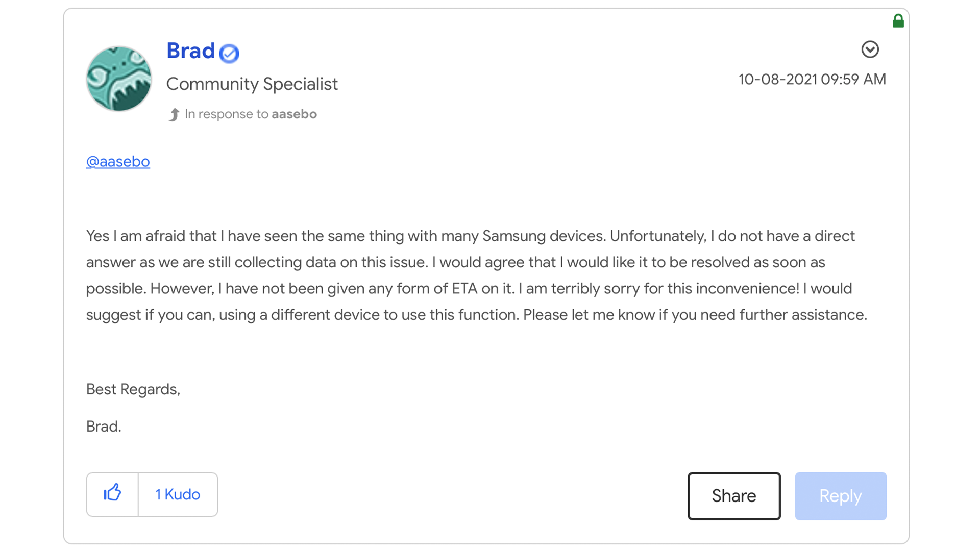Click the Reply button

pyautogui.click(x=841, y=496)
